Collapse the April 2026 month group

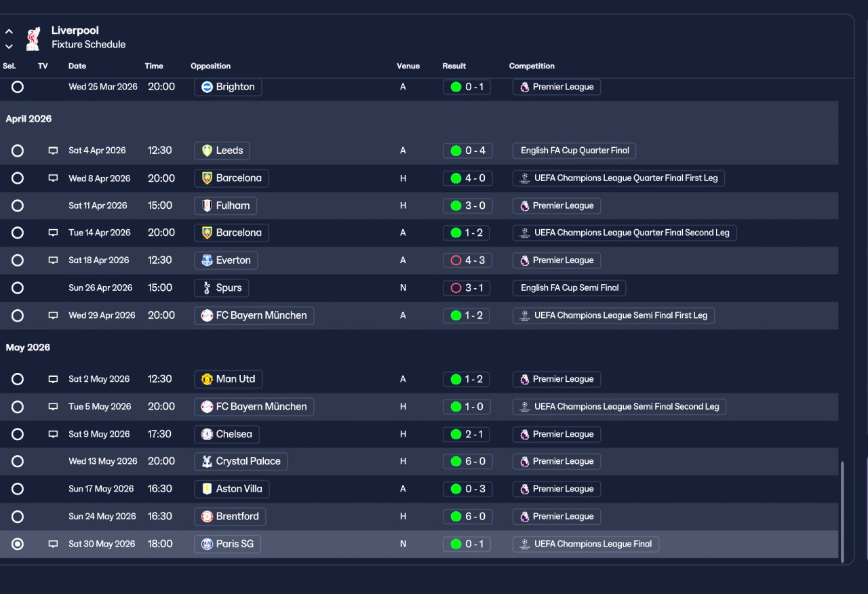pyautogui.click(x=28, y=119)
